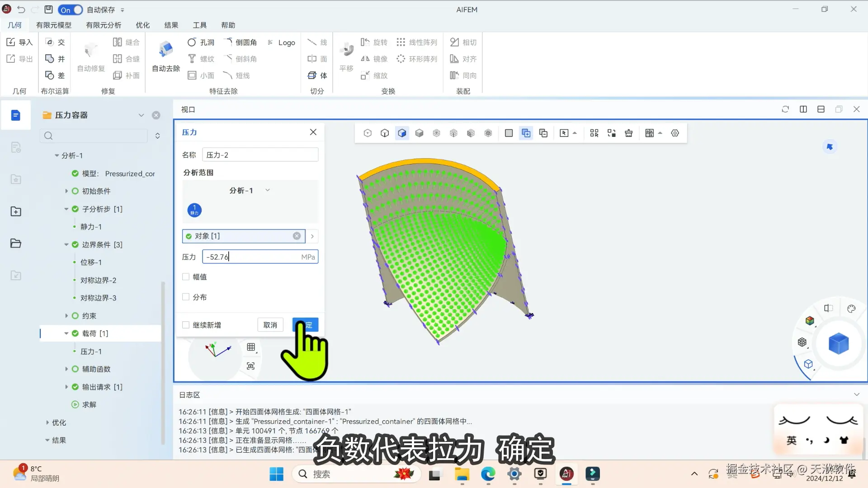Enable the 分布 checkbox
This screenshot has height=488, width=868.
186,297
